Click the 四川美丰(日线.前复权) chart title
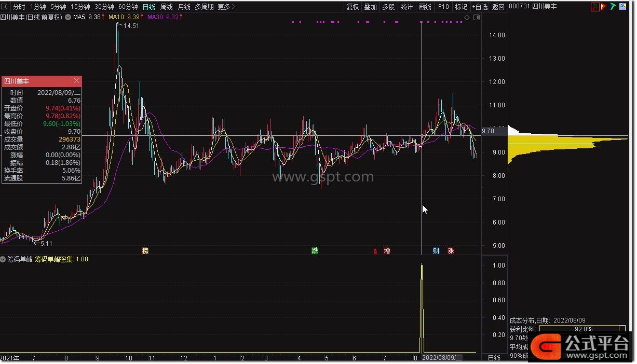637x364 pixels. tap(31, 17)
